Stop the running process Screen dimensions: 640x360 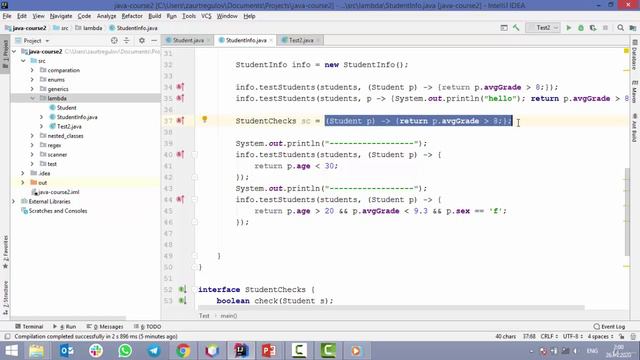click(x=605, y=28)
